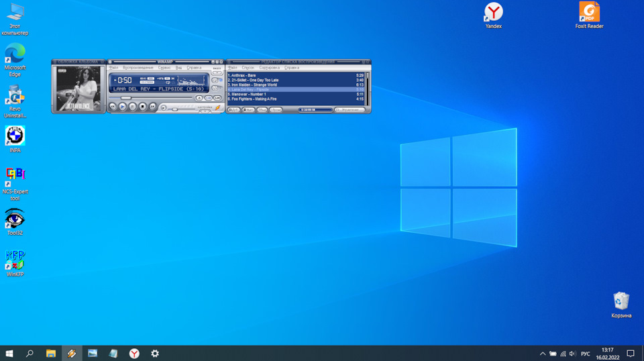644x361 pixels.
Task: Click the Winamp volume slider
Action: point(176,108)
